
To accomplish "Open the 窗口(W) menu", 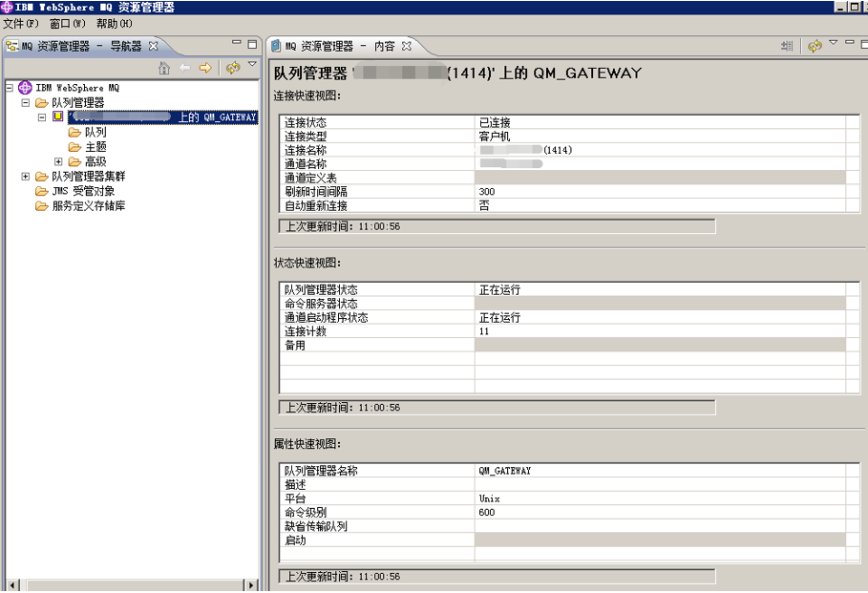I will point(68,23).
